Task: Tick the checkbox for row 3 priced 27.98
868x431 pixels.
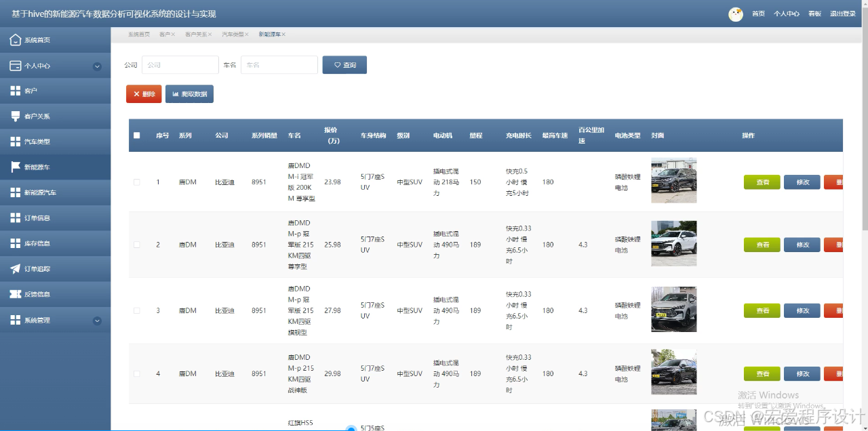Action: coord(136,310)
